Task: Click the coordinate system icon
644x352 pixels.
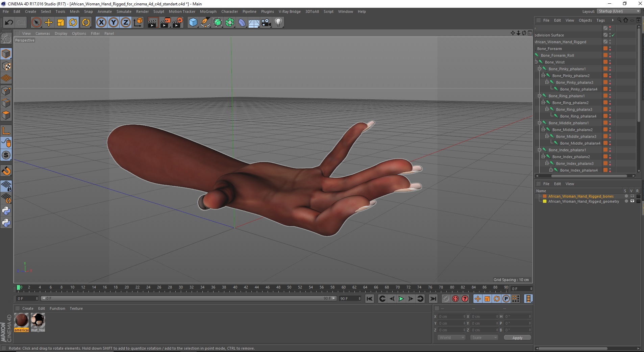Action: [x=138, y=22]
